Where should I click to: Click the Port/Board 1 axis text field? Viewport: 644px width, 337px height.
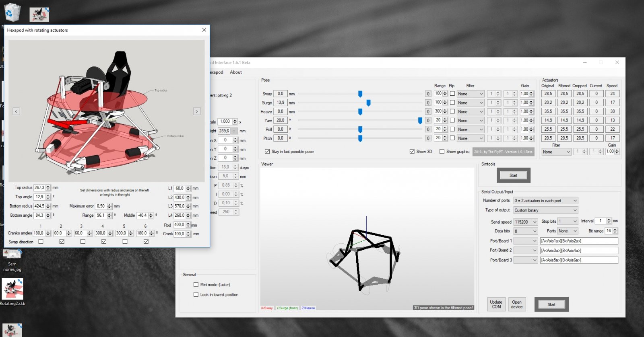click(x=578, y=241)
